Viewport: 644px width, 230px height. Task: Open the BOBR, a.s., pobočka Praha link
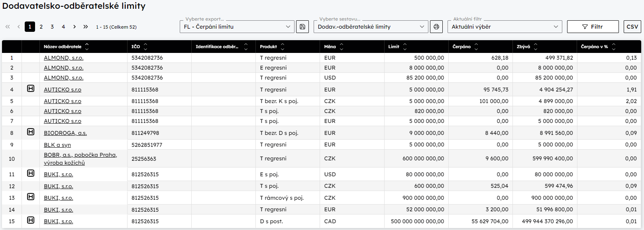pyautogui.click(x=80, y=159)
